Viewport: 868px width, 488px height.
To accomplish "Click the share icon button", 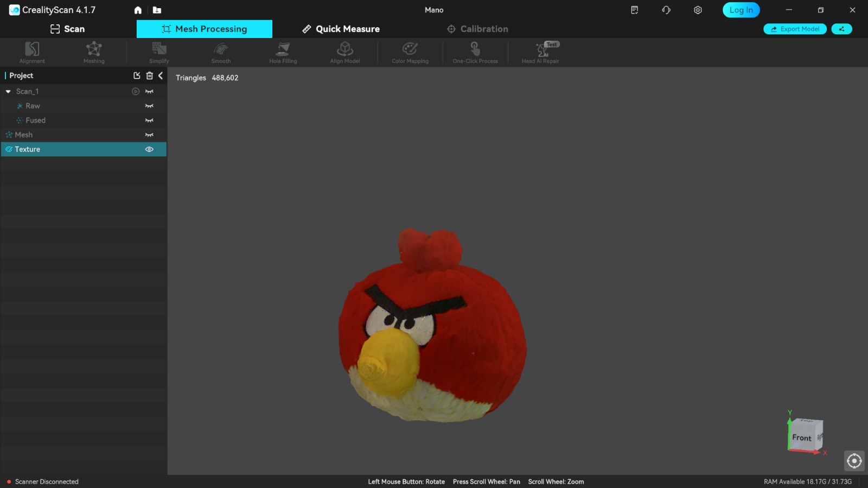I will (841, 29).
